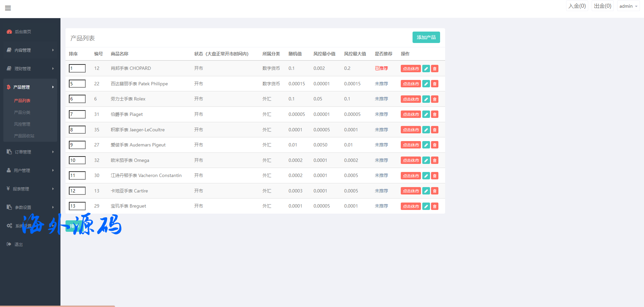Toggle market closed for CHOPARD with 点击休市
This screenshot has height=307, width=644.
[x=411, y=69]
